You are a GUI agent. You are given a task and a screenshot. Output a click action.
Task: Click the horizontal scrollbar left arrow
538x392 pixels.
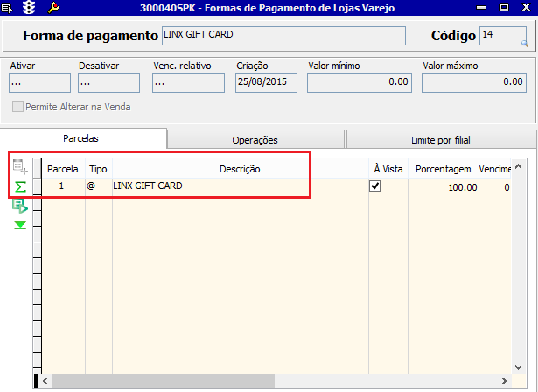[x=45, y=381]
